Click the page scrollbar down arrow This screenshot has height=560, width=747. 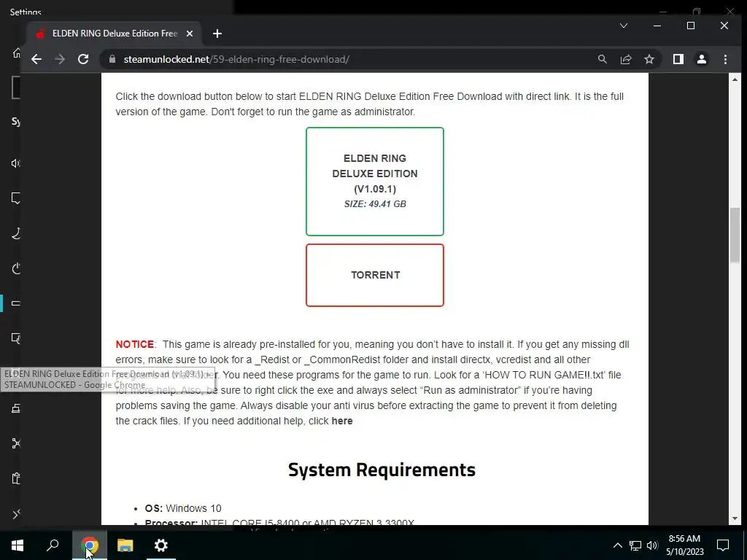735,518
